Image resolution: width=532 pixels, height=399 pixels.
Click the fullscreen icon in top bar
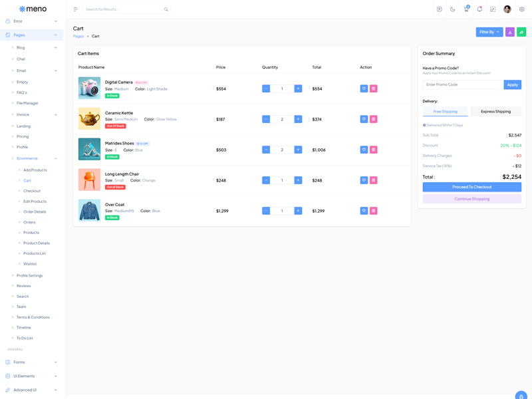pos(493,9)
